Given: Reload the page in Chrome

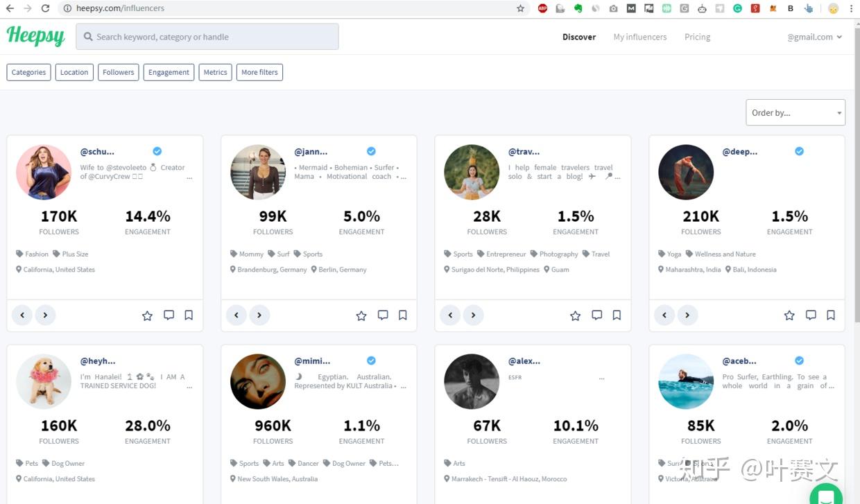Looking at the screenshot, I should point(46,8).
